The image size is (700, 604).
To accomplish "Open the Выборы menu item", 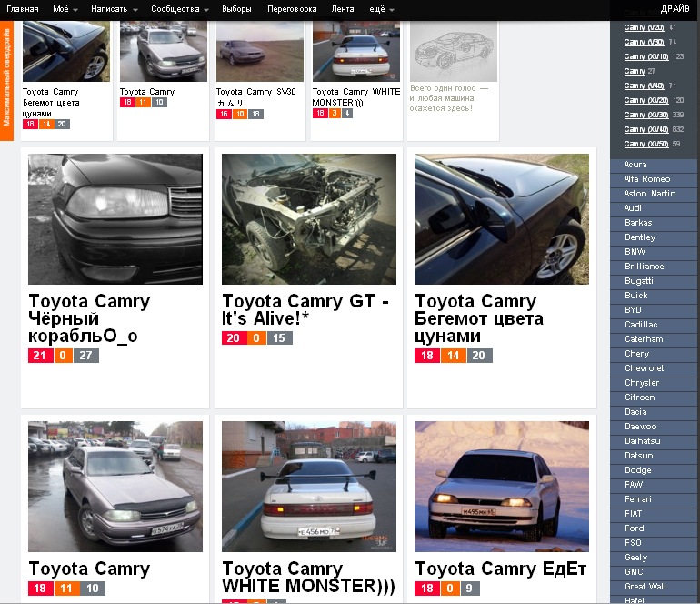I will [x=236, y=9].
